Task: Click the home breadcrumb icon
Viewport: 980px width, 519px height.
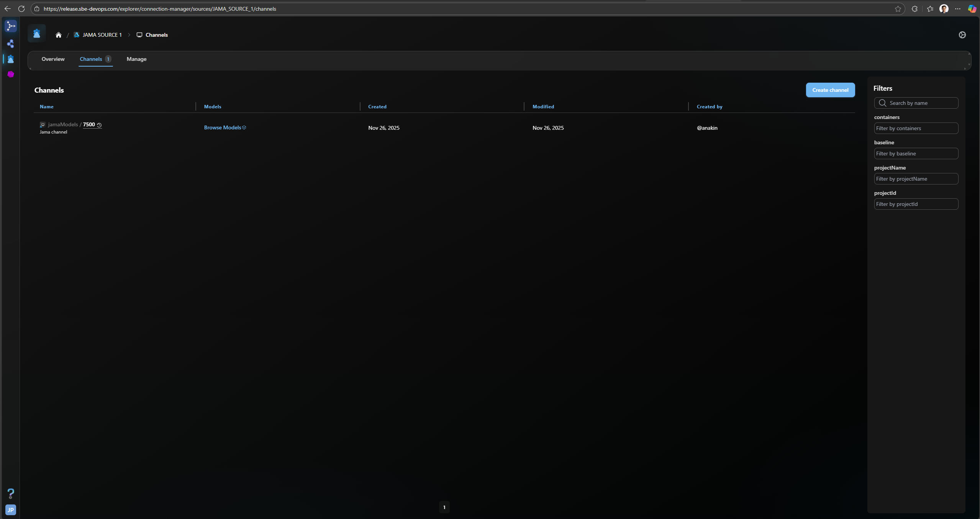Action: click(58, 35)
